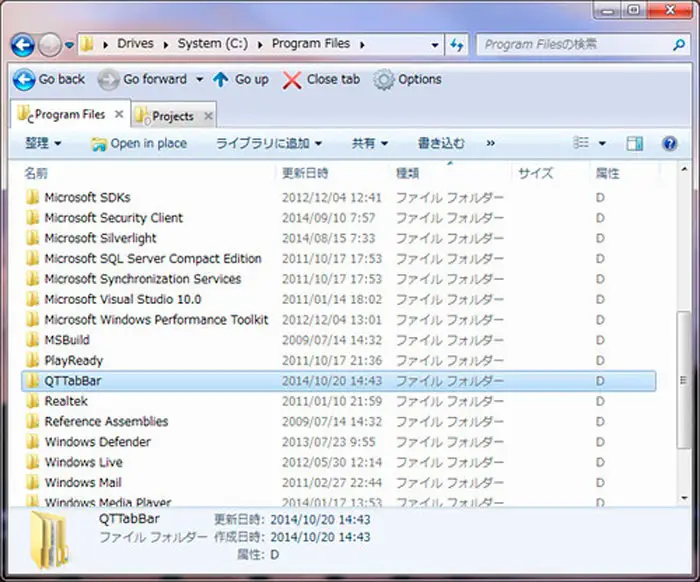700x582 pixels.
Task: Sort by the サイズ column header
Action: tap(536, 173)
